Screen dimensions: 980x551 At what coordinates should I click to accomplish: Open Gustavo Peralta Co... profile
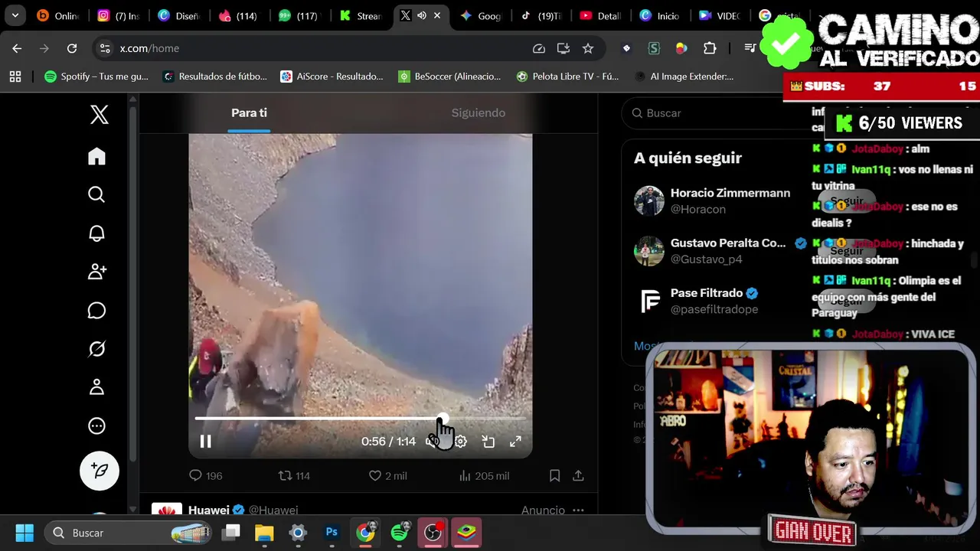(x=728, y=243)
